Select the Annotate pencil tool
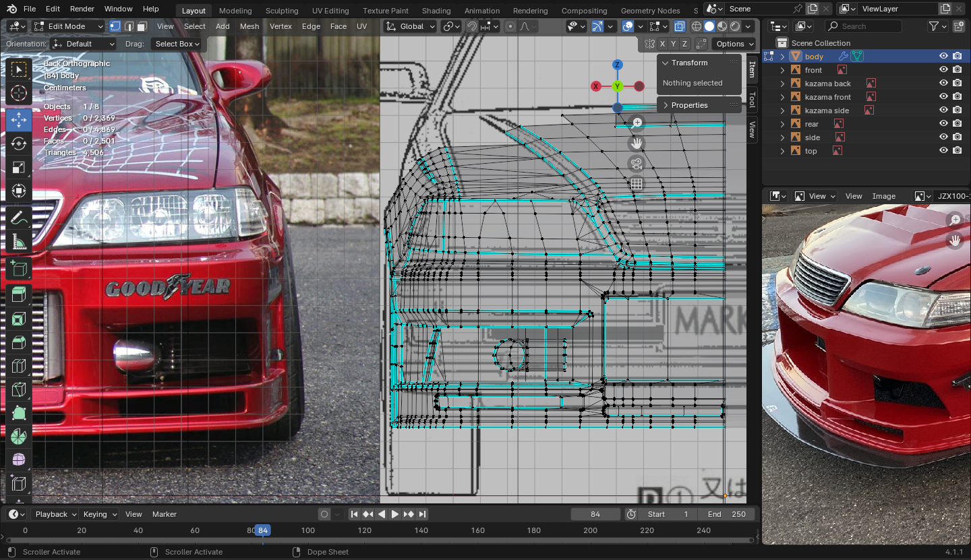Viewport: 971px width, 560px height. coord(19,218)
